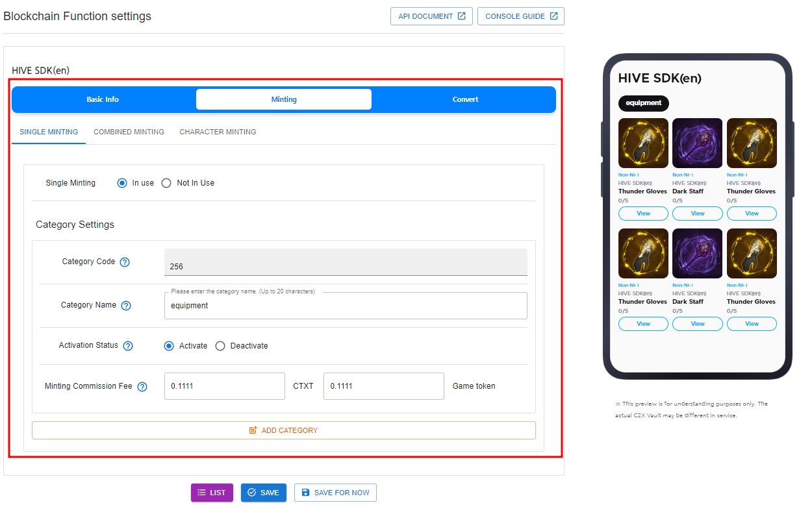
Task: Click the CTXT commission fee input
Action: click(x=225, y=386)
